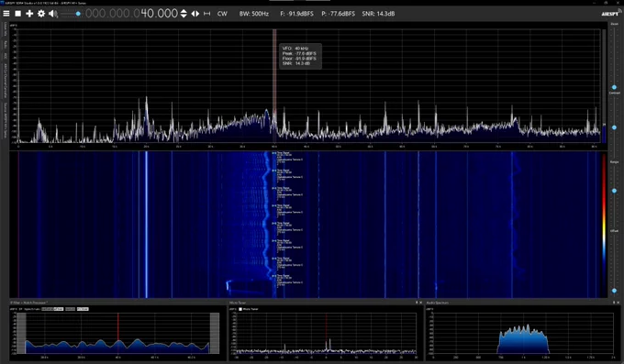Open the Source AIRSPY HF+ Series side tab
This screenshot has width=624, height=364.
(6, 120)
